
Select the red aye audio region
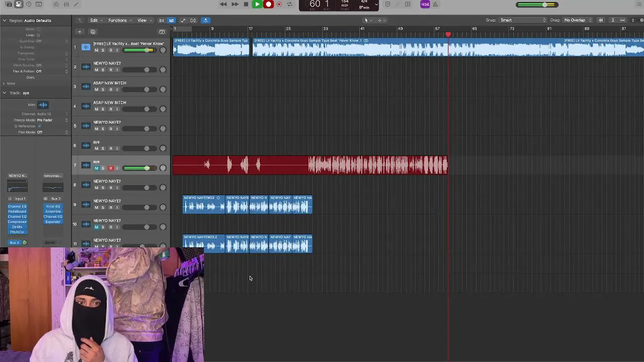click(310, 165)
